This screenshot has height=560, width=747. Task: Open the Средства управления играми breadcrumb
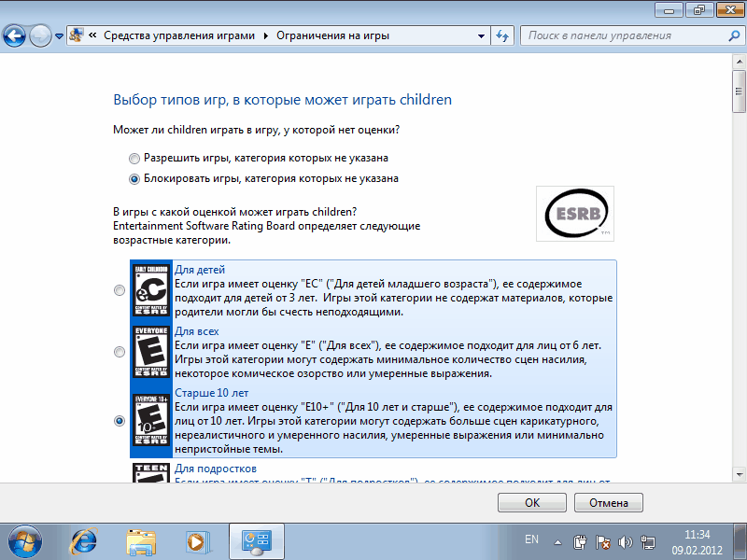coord(179,35)
